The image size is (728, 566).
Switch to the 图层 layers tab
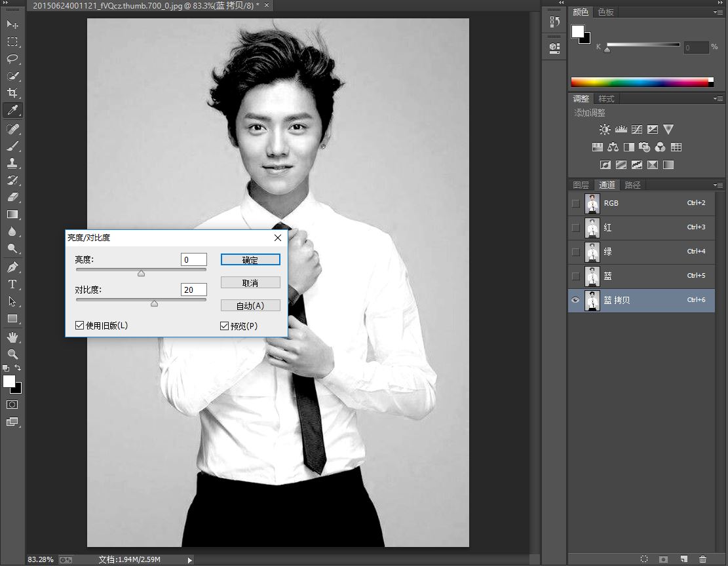pos(581,185)
